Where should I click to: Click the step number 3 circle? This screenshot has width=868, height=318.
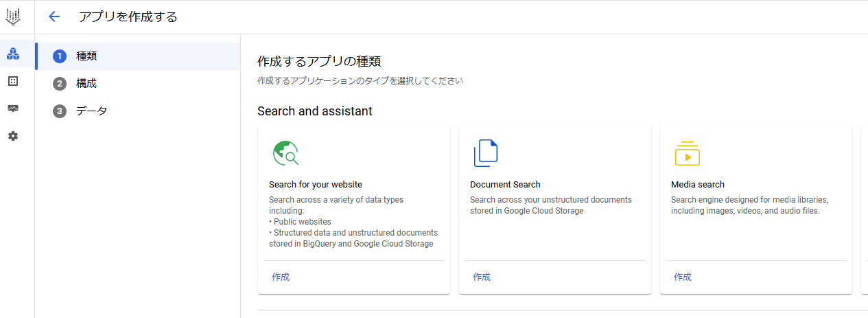point(60,111)
